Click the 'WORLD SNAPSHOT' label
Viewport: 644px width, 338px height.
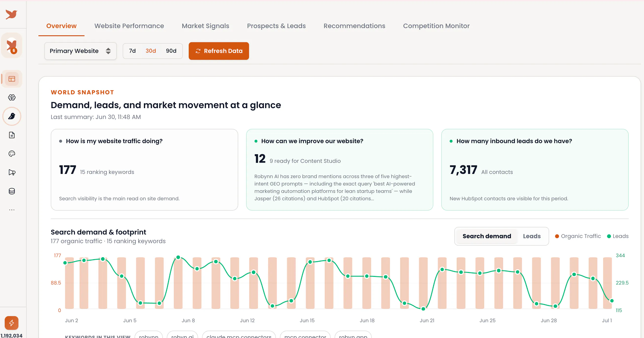pyautogui.click(x=82, y=92)
